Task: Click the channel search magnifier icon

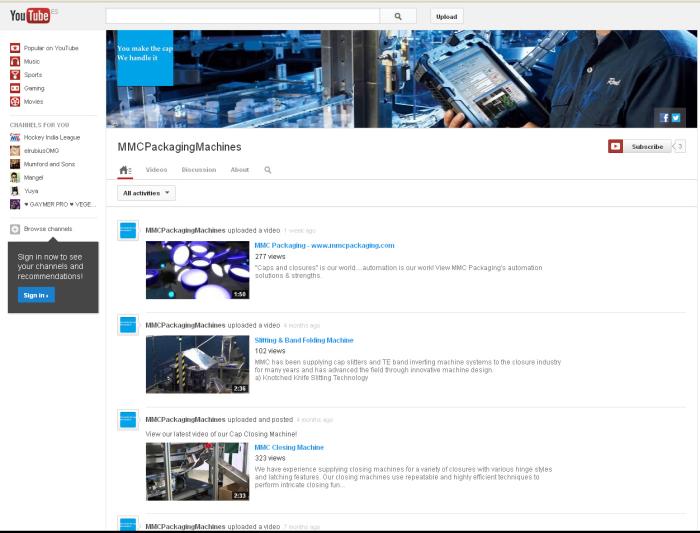Action: [268, 170]
